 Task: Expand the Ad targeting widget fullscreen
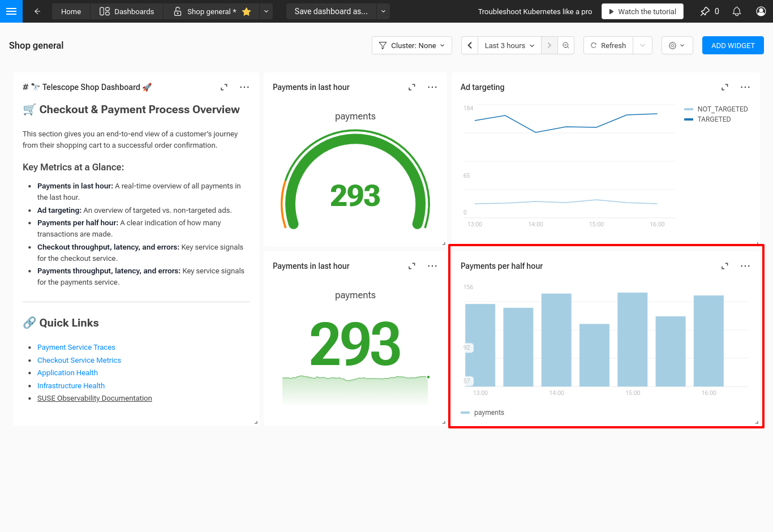coord(724,87)
